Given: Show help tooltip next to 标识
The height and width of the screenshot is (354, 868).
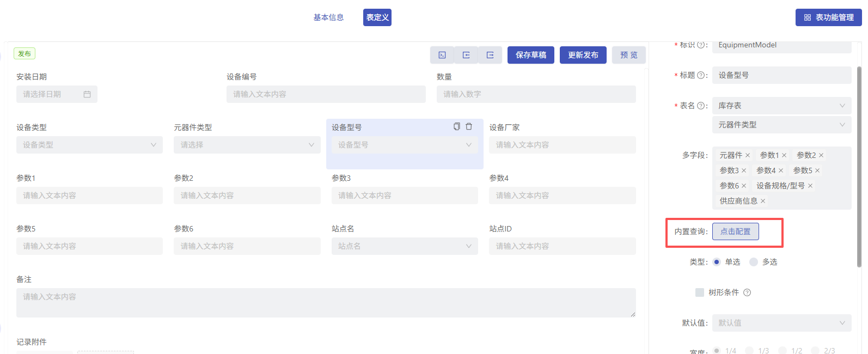Looking at the screenshot, I should click(701, 45).
